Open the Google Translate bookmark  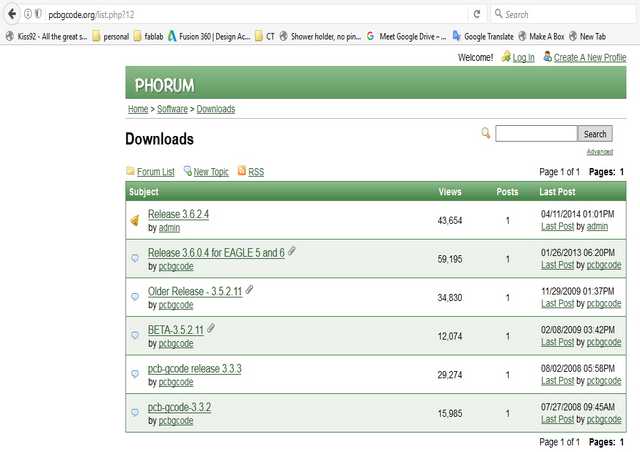pyautogui.click(x=483, y=37)
